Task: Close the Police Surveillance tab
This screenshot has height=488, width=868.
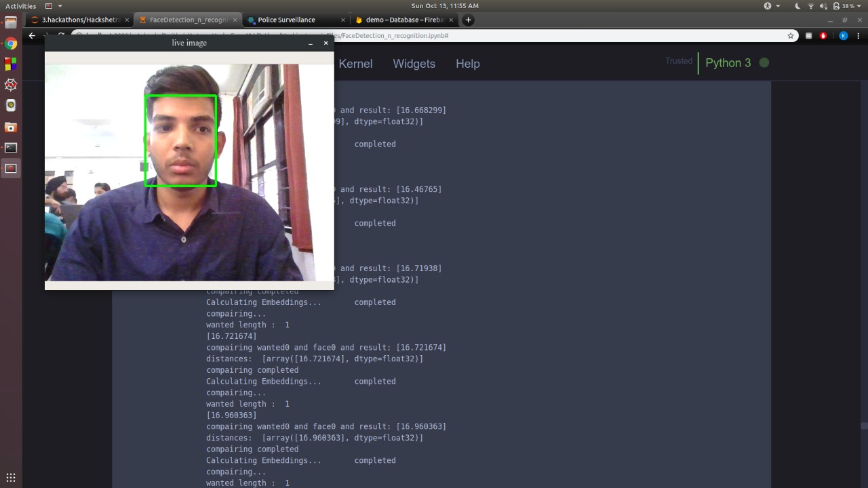Action: tap(343, 20)
